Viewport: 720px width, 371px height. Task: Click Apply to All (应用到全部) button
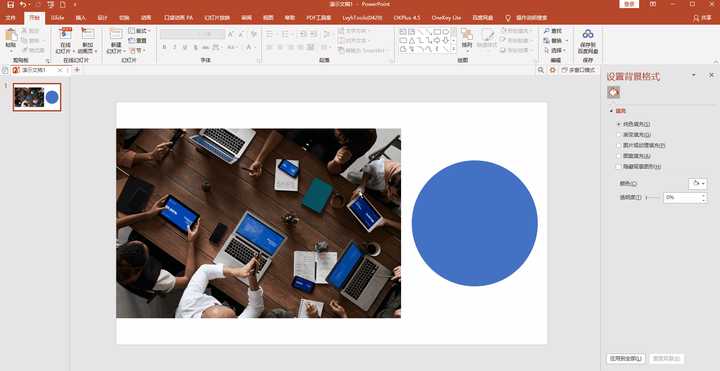coord(626,358)
